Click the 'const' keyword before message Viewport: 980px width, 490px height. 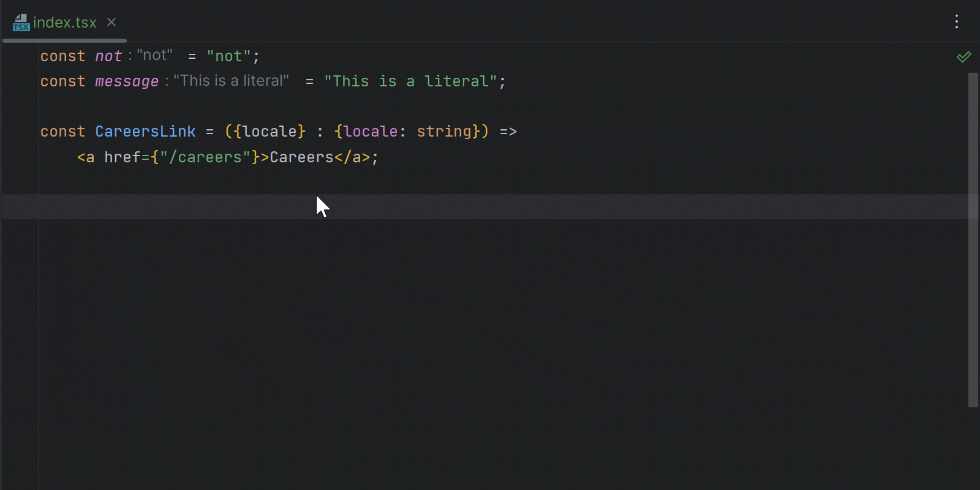[62, 81]
